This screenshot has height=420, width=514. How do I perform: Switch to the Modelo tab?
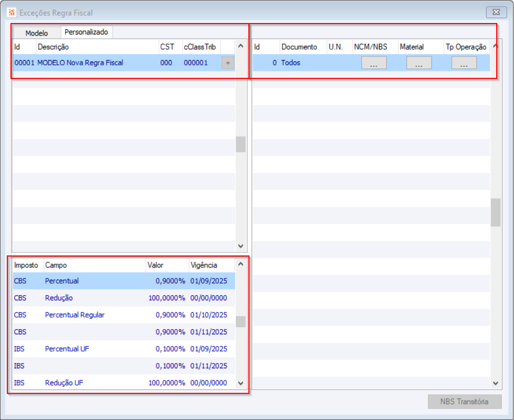37,33
